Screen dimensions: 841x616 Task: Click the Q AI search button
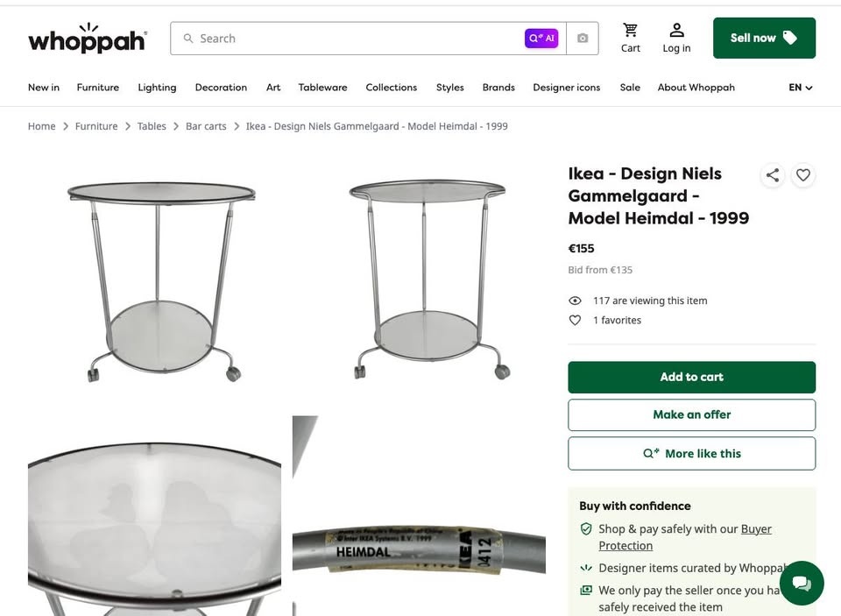(x=541, y=38)
